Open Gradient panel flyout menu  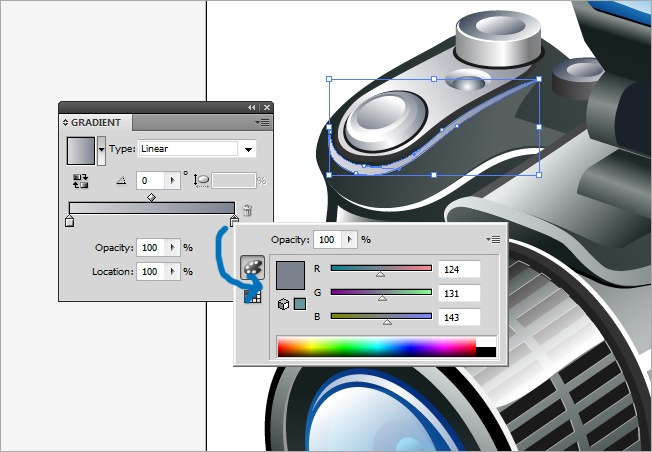pyautogui.click(x=262, y=123)
